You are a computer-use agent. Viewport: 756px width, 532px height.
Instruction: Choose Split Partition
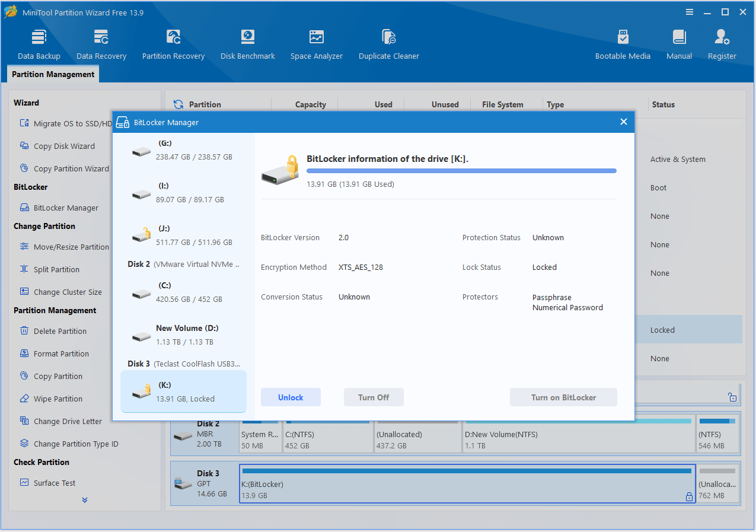coord(50,269)
